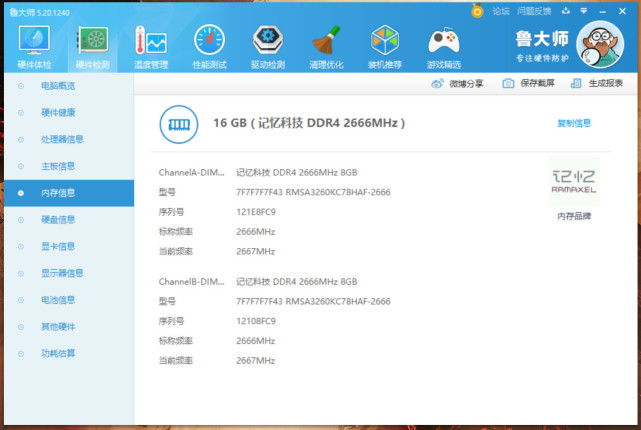Click report icon beside 生成报表
Screen dimensions: 641x430
[576, 83]
